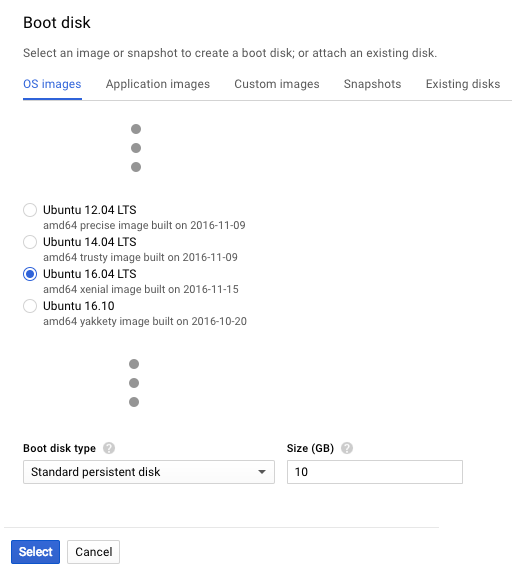Open help icon beside Boot disk type
512x577 pixels.
pyautogui.click(x=109, y=448)
